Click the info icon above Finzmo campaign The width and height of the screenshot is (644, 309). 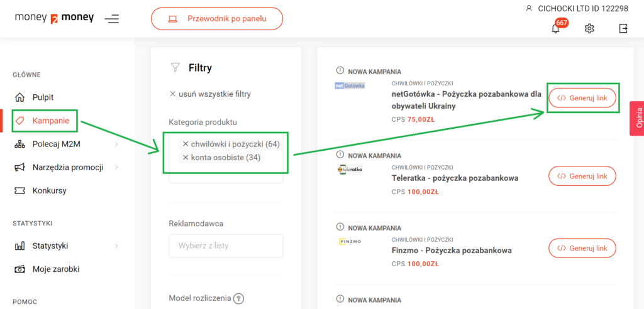[340, 227]
